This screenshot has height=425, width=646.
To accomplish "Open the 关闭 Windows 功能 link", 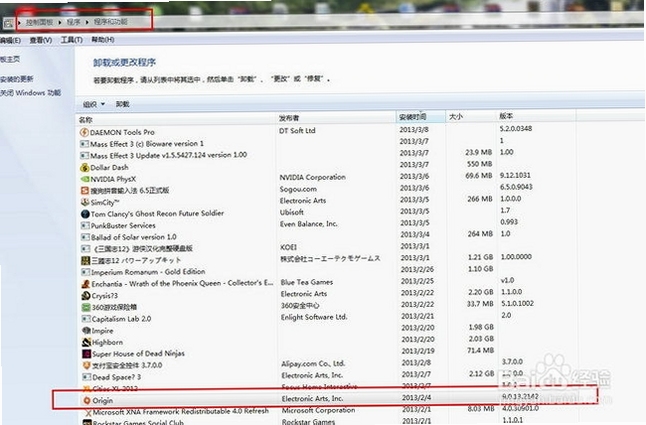I will [30, 93].
